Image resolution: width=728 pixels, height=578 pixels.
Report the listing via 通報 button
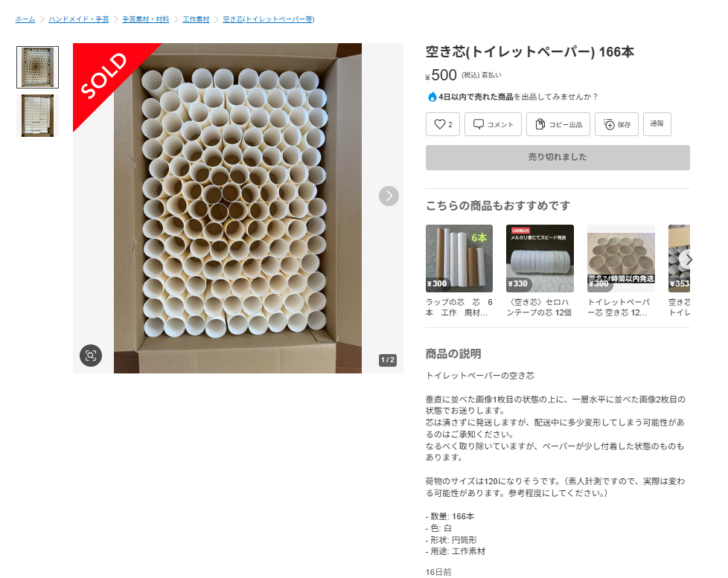pos(657,123)
